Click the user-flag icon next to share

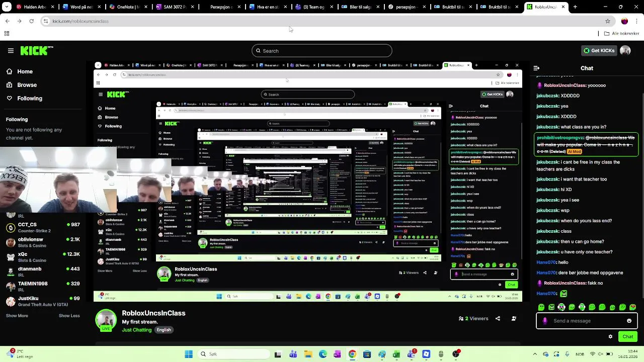[514, 318]
